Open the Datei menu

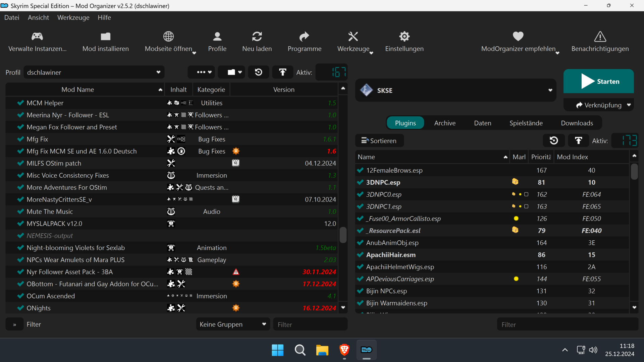12,17
